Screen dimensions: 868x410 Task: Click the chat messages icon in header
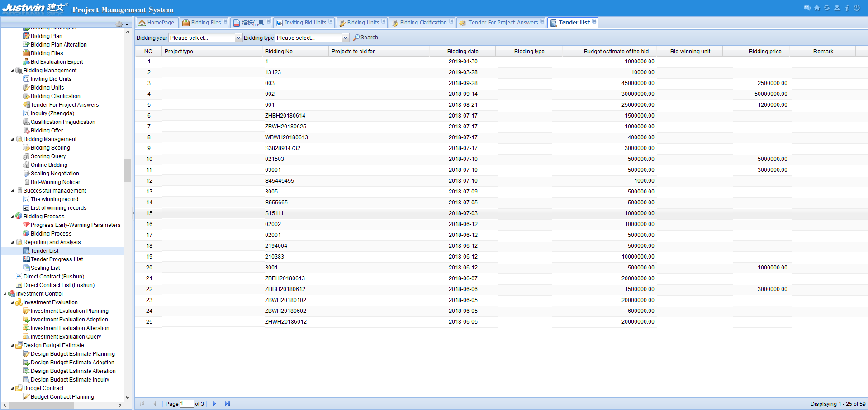807,8
